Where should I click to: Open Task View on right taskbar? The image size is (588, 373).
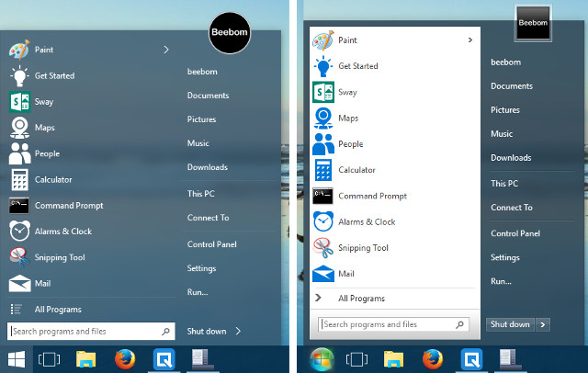coord(356,359)
